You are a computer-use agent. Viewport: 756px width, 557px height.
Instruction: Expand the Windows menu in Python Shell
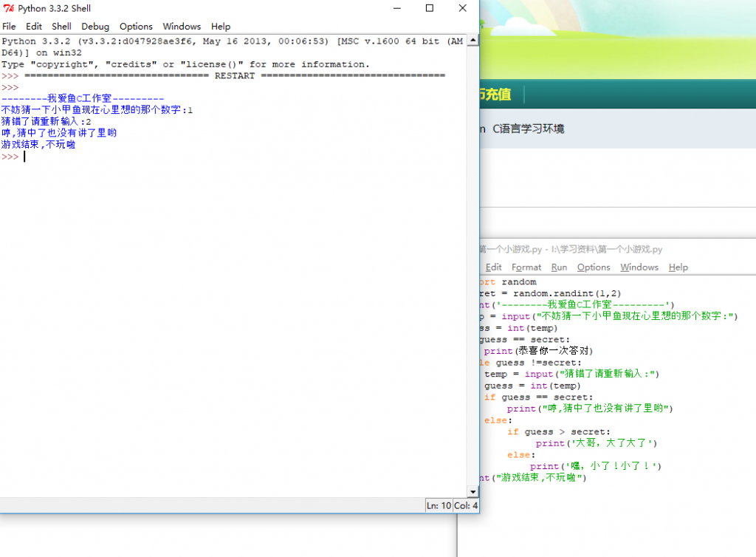pos(182,26)
